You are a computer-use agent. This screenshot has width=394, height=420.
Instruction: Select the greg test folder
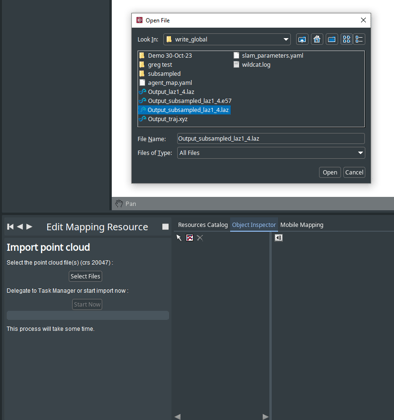pyautogui.click(x=156, y=65)
